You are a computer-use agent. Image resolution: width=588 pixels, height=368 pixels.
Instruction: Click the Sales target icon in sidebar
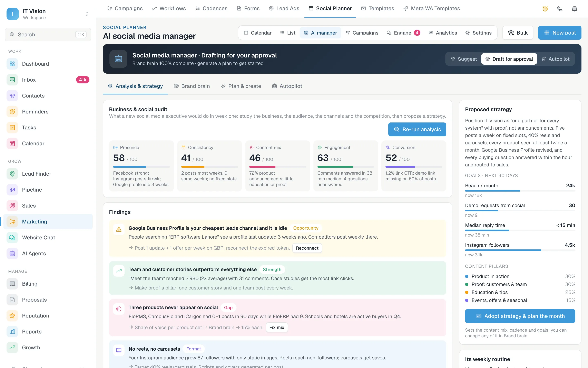(x=12, y=206)
